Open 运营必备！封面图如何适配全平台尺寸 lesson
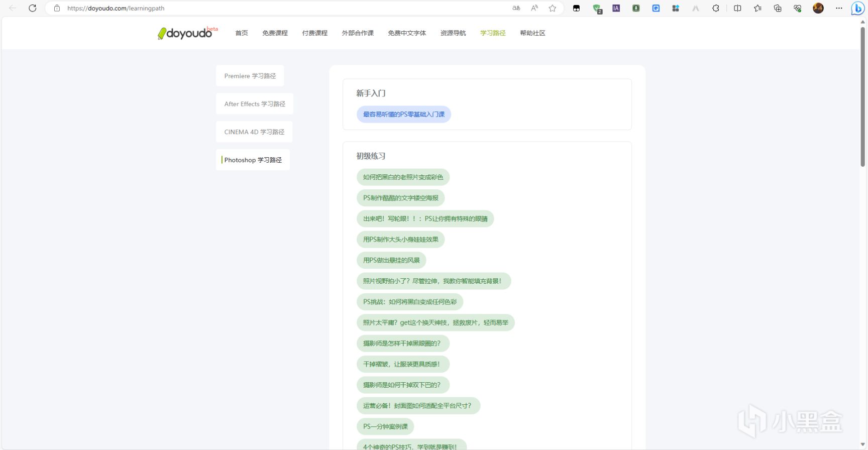The height and width of the screenshot is (450, 868). pyautogui.click(x=418, y=406)
